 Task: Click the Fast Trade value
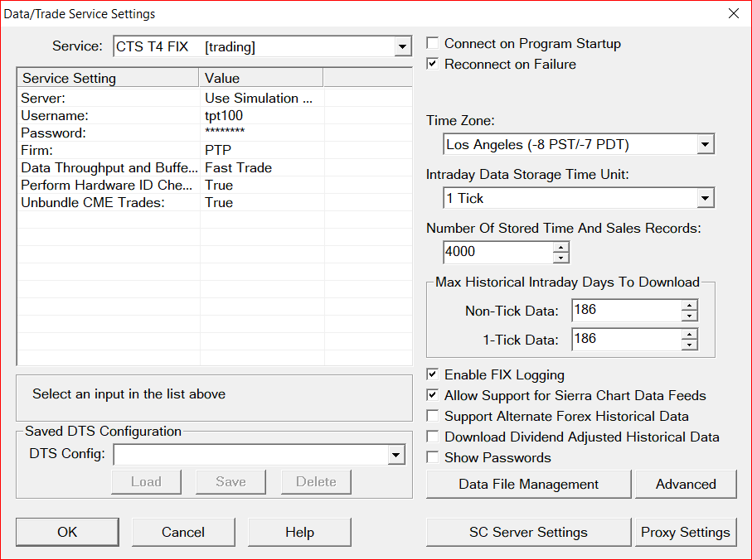tap(238, 167)
